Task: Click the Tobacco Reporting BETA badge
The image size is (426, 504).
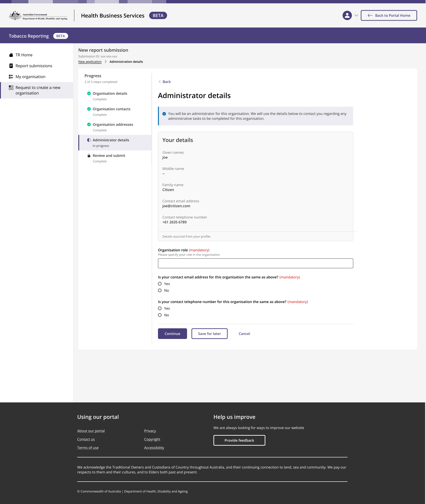Action: 61,36
